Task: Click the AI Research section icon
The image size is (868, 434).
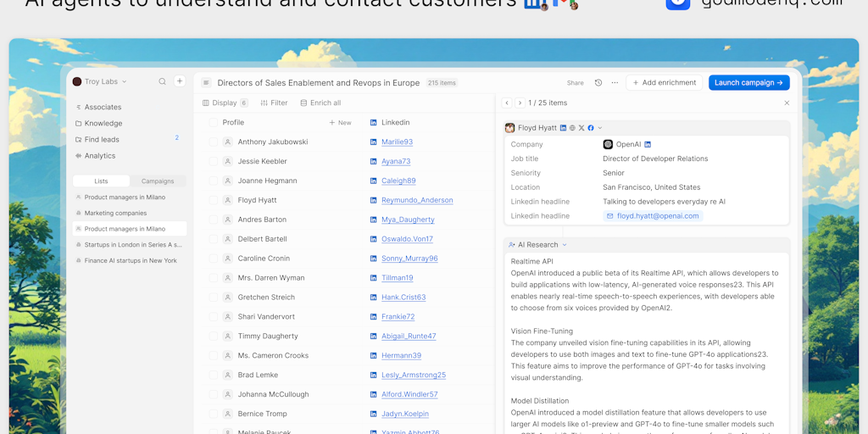Action: [511, 245]
